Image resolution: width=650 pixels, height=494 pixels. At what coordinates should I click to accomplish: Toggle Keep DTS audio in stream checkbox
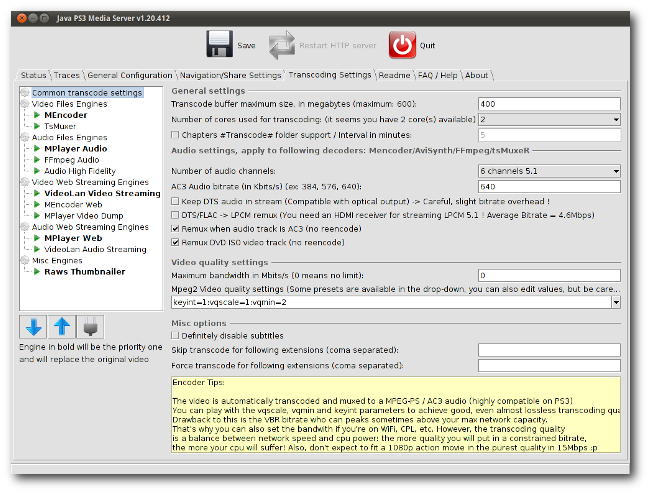(x=175, y=201)
